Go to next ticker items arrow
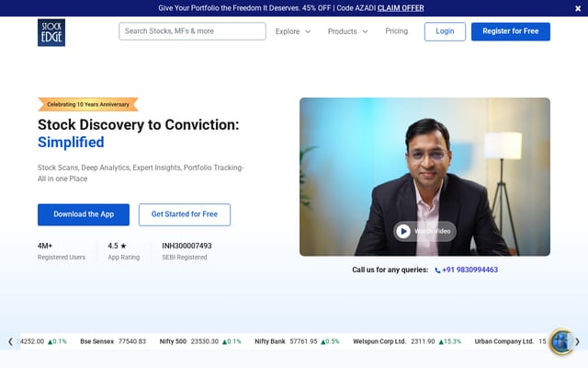 pyautogui.click(x=578, y=341)
